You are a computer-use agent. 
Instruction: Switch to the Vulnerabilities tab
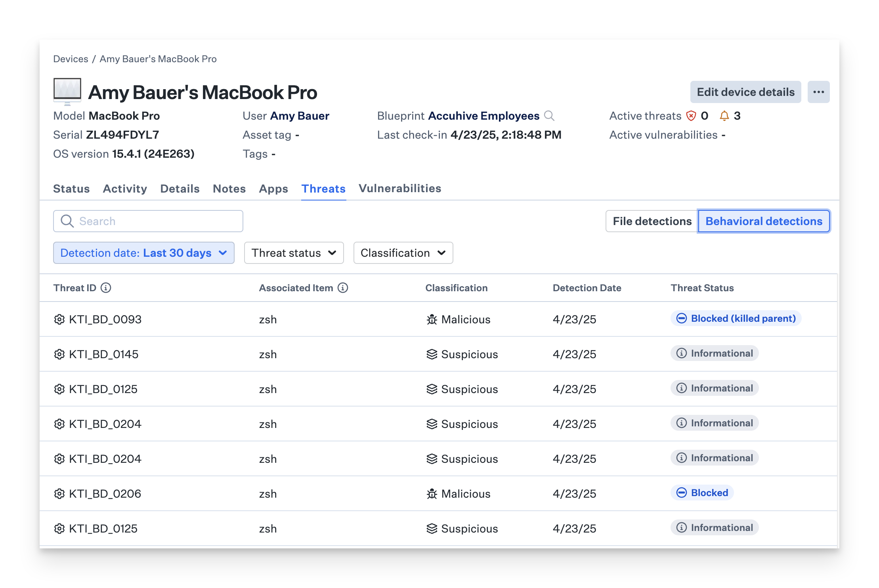tap(400, 189)
